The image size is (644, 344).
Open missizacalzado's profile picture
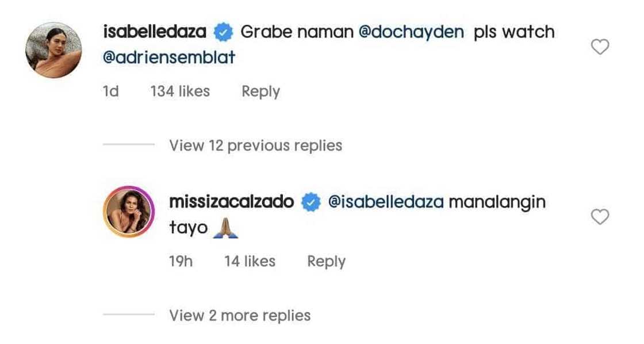click(x=128, y=211)
